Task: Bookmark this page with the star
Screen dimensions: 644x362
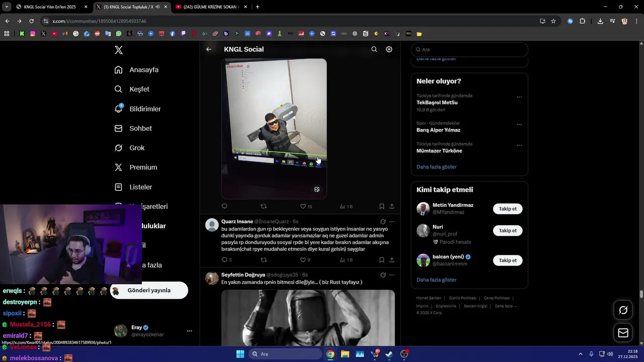Action: pos(553,21)
